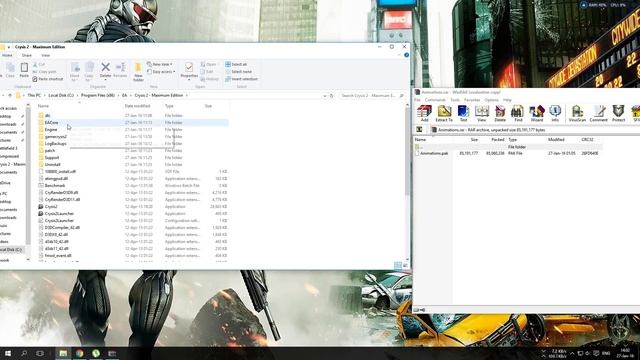Open Task View from taskbar

[40, 353]
